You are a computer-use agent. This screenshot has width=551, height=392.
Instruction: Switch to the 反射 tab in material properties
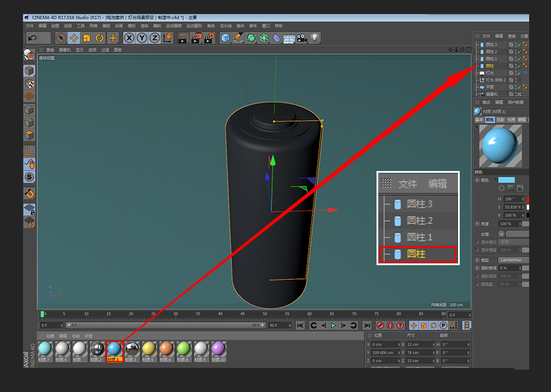point(500,119)
